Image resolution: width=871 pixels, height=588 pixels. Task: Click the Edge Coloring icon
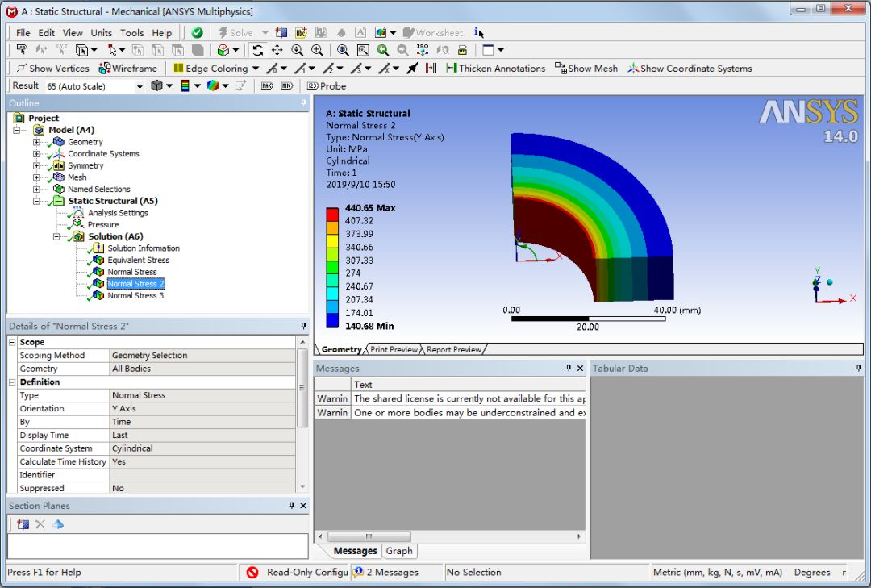pos(178,69)
